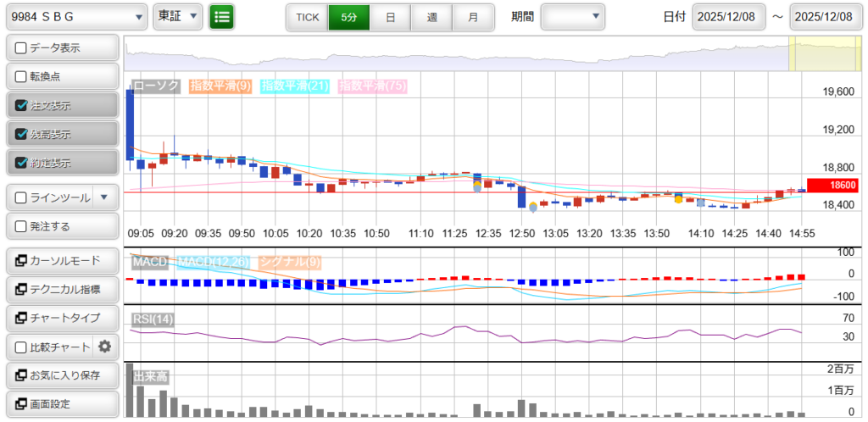This screenshot has height=422, width=868.
Task: Select the 週 weekly timeframe tab
Action: (x=431, y=17)
